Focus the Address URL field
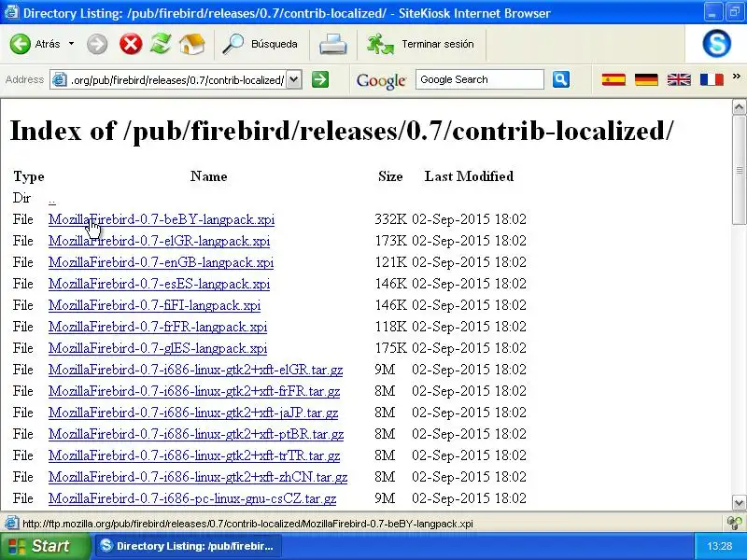Screen dimensions: 747x560 (177, 80)
